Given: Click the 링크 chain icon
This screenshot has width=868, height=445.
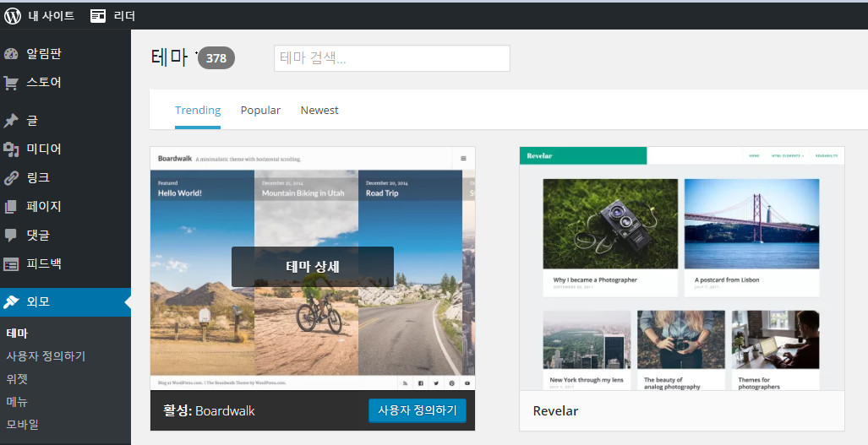Looking at the screenshot, I should coord(11,178).
